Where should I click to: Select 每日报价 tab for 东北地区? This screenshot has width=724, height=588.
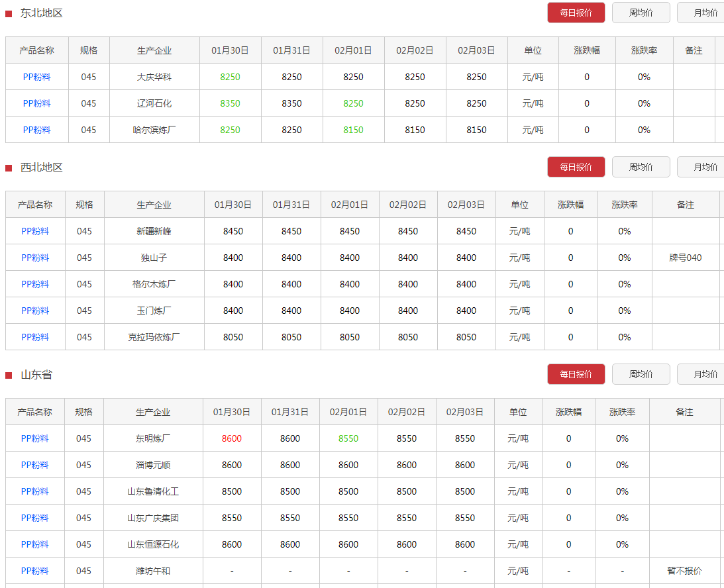(576, 13)
